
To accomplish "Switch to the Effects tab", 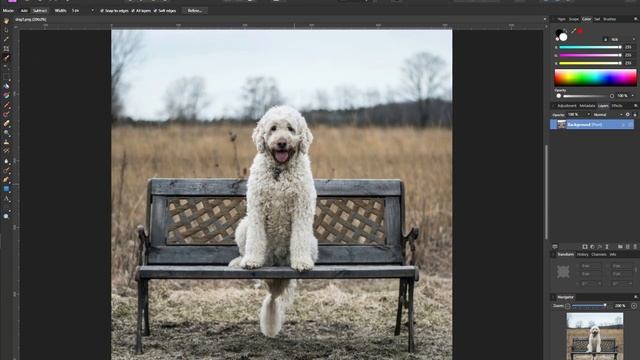I will pos(617,106).
